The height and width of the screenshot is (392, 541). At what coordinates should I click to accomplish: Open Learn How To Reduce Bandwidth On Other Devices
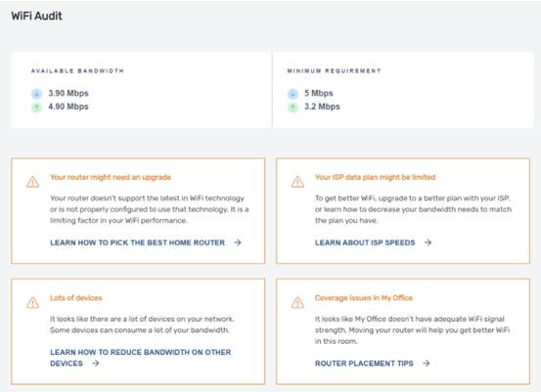pos(141,358)
